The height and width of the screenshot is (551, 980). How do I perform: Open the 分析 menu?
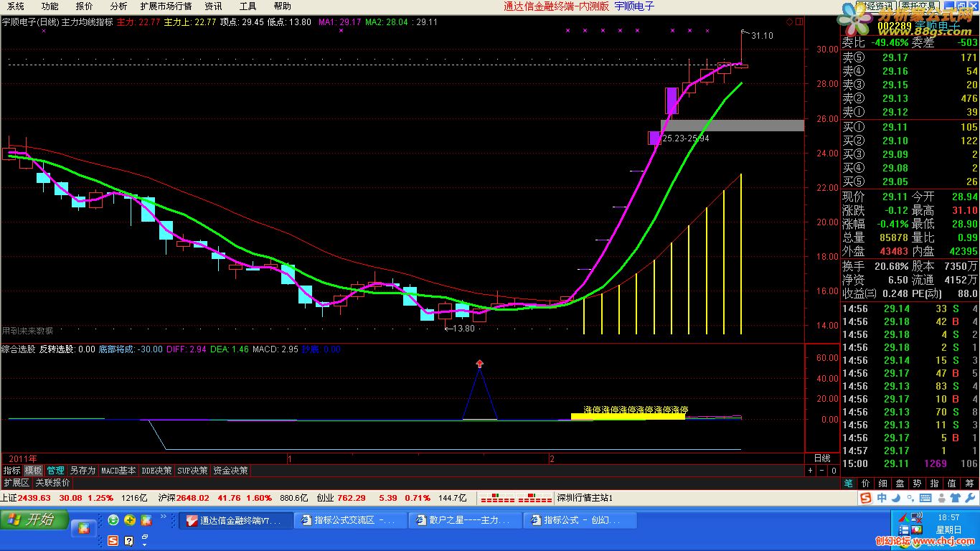click(x=118, y=6)
